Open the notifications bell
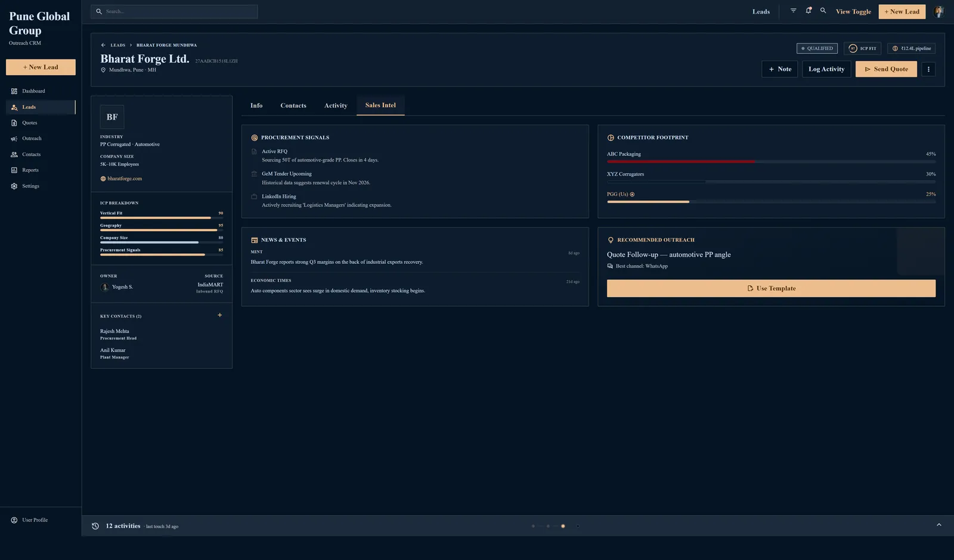Viewport: 954px width, 560px height. 809,11
